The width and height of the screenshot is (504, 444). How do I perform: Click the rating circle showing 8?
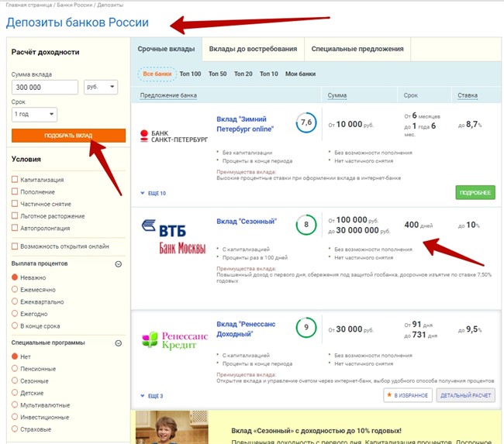tap(306, 225)
